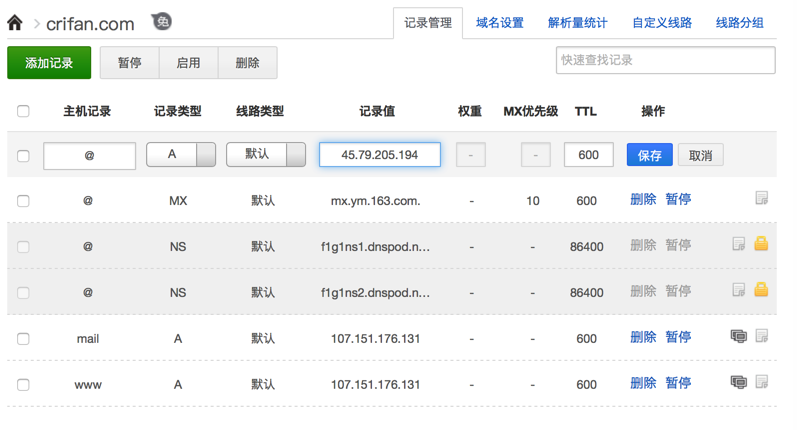Screen dimensions: 797x430
Task: Toggle the select-all checkbox in the table header
Action: 23,111
